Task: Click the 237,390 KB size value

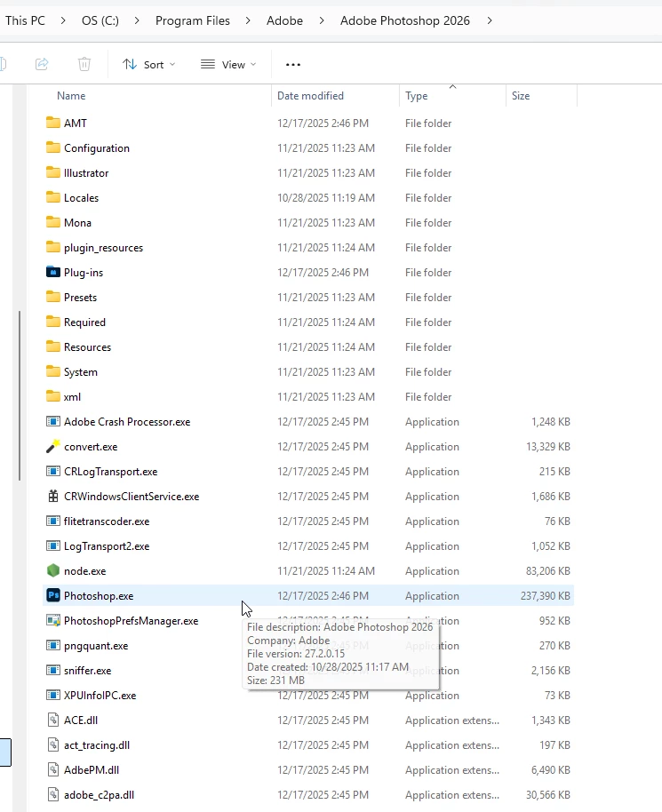Action: (x=546, y=596)
